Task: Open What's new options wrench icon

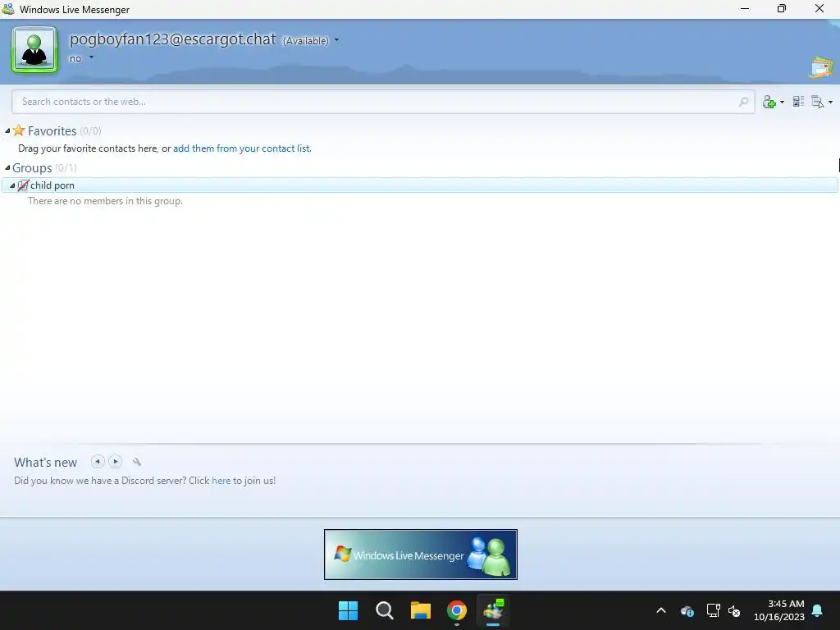Action: pos(137,462)
